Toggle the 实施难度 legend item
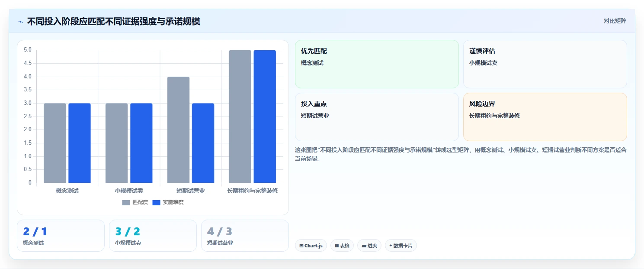Image resolution: width=644 pixels, height=269 pixels. point(168,202)
